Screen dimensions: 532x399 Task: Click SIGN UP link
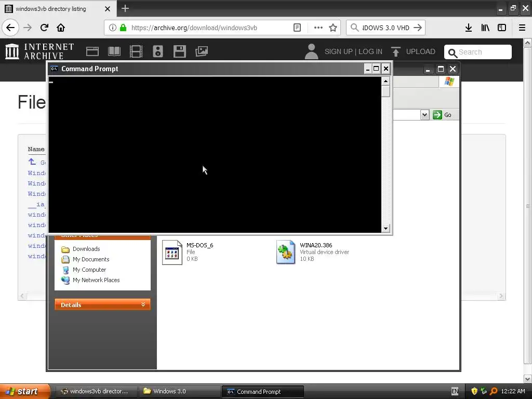(x=339, y=51)
